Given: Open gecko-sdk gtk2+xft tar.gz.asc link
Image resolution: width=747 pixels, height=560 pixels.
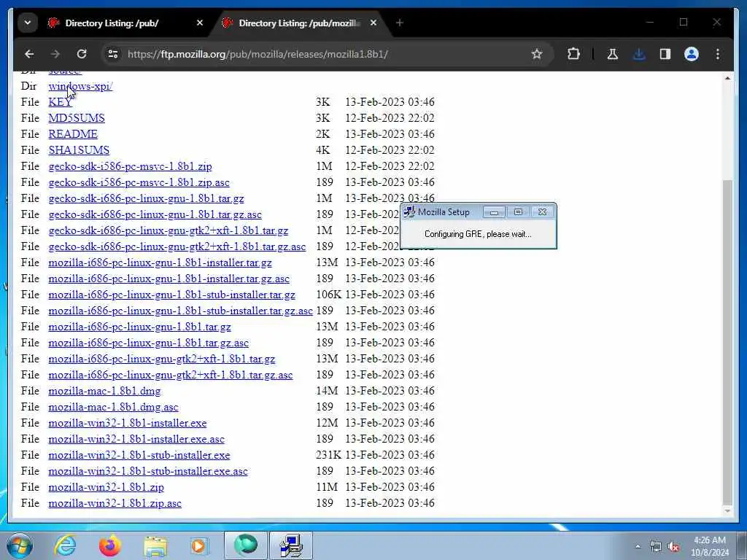Looking at the screenshot, I should click(177, 246).
